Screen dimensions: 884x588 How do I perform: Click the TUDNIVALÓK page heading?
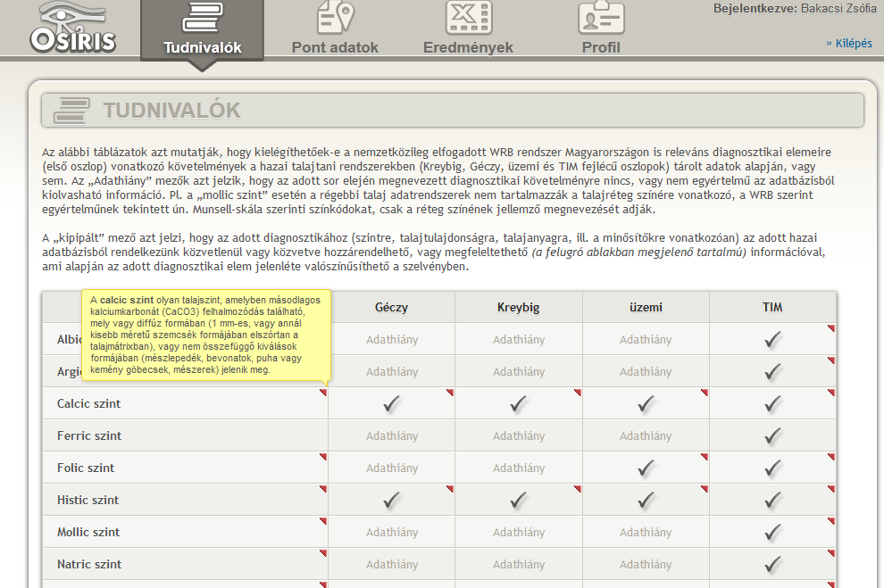coord(172,111)
